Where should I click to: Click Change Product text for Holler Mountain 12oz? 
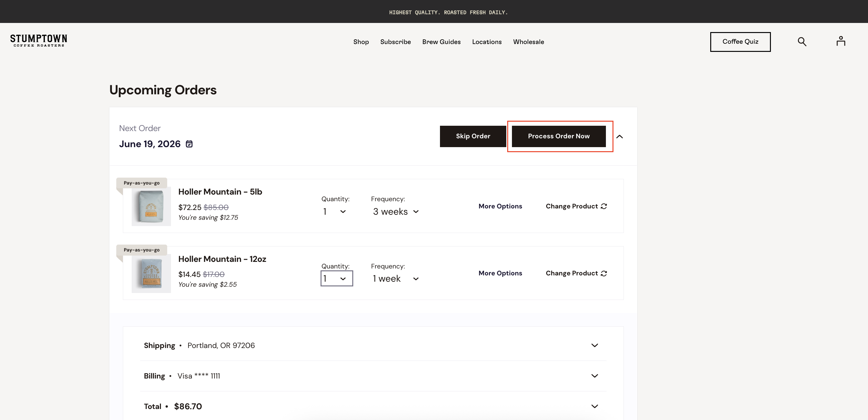(x=571, y=273)
